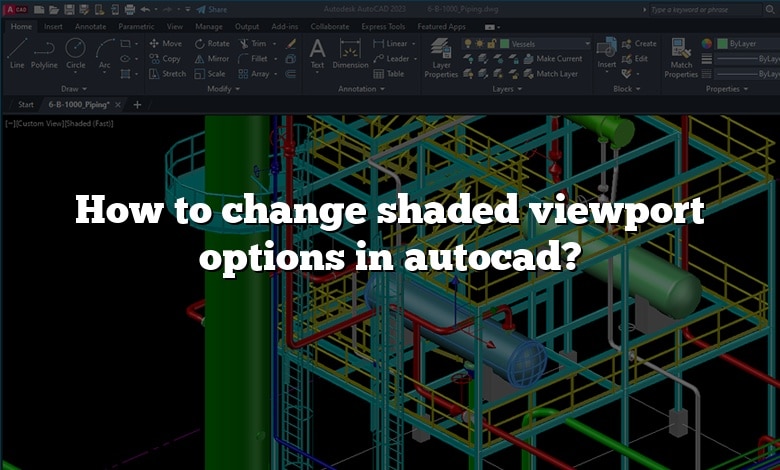Switch to the Manage ribbon tab
Viewport: 780px width, 470px height.
click(x=209, y=26)
